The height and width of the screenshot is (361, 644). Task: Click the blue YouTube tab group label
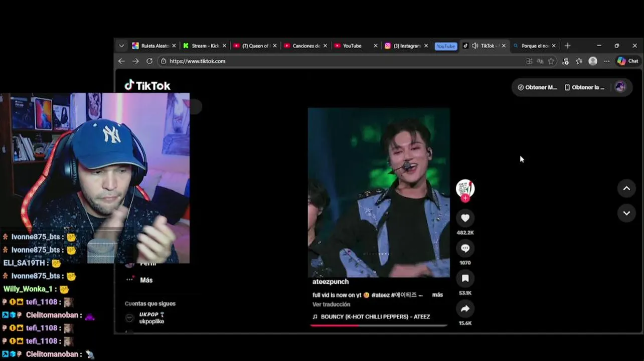(x=445, y=46)
